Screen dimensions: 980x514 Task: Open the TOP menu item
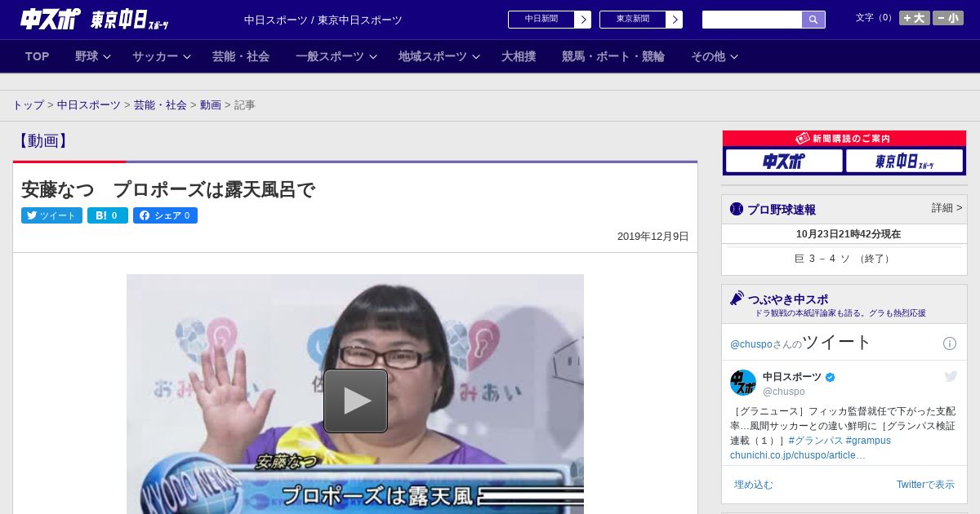point(38,56)
